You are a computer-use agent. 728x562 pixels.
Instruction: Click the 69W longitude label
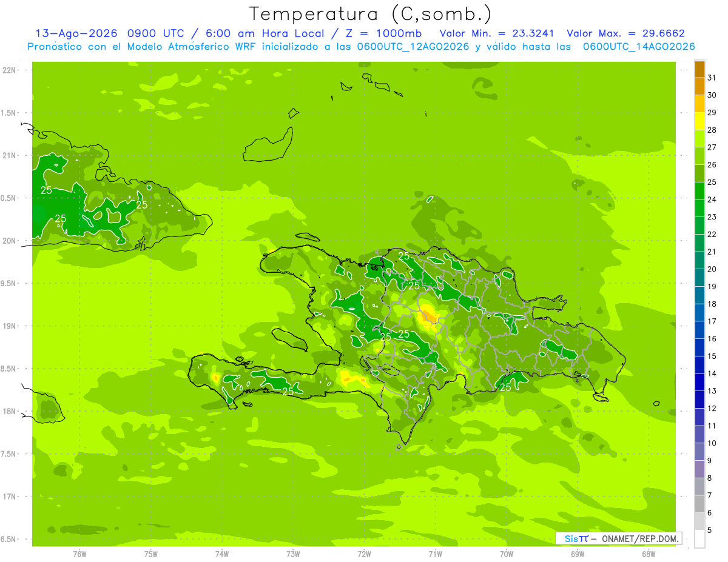577,554
